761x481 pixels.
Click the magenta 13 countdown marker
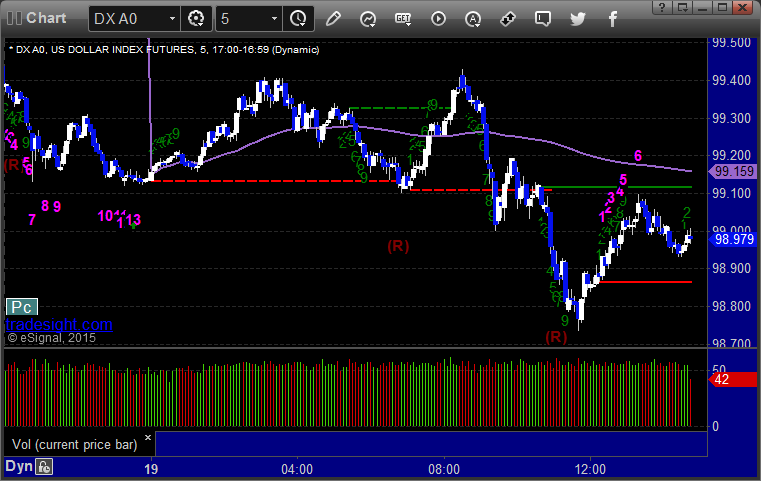point(133,219)
